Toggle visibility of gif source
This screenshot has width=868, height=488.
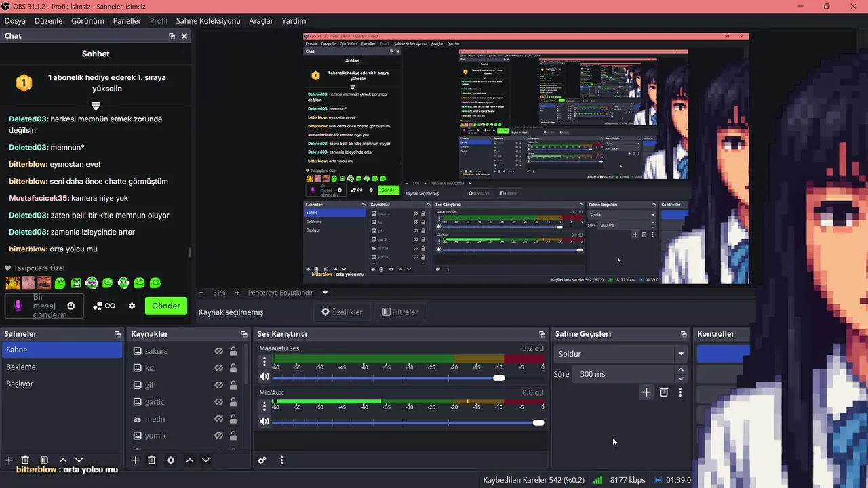pyautogui.click(x=219, y=385)
